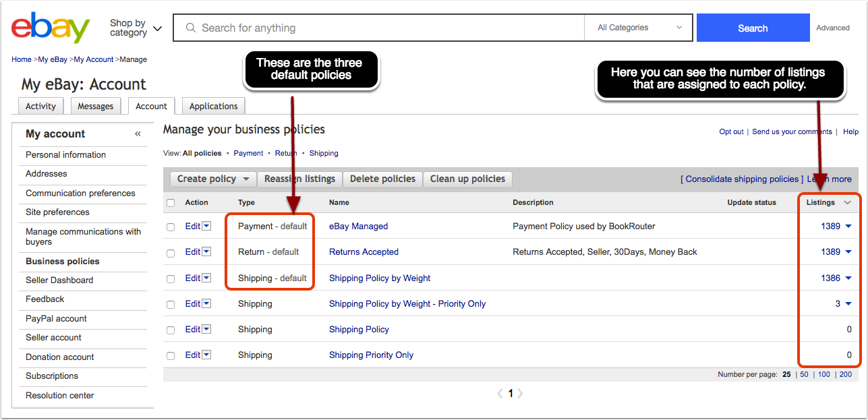
Task: Open the Create policy dropdown
Action: click(213, 179)
